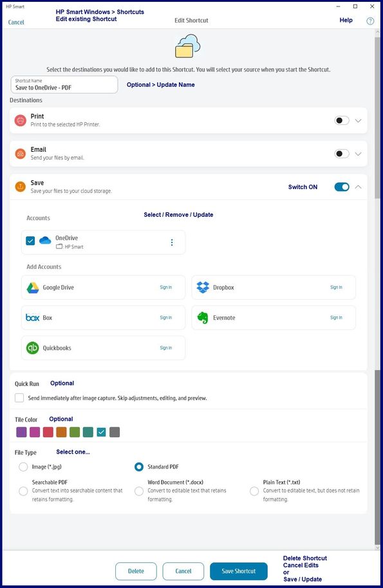Screen dimensions: 383x588
Task: Click the scrollbar up arrow
Action: pyautogui.click(x=377, y=33)
